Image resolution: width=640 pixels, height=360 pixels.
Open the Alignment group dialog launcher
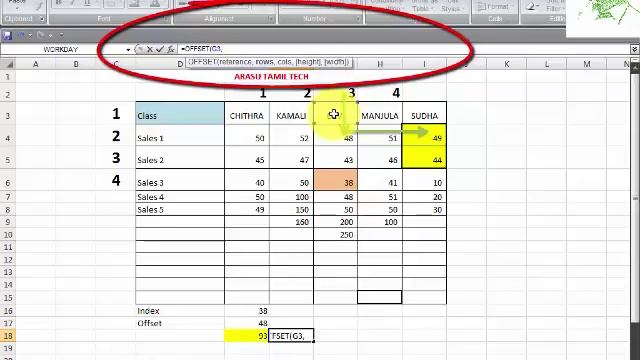[x=270, y=19]
